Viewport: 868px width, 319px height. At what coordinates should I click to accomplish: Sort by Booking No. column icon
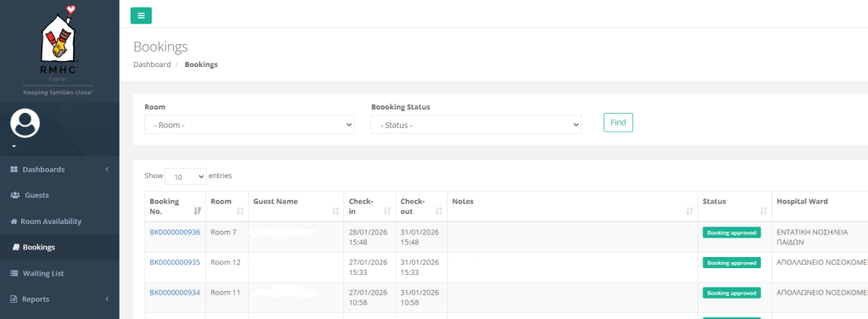(x=198, y=211)
